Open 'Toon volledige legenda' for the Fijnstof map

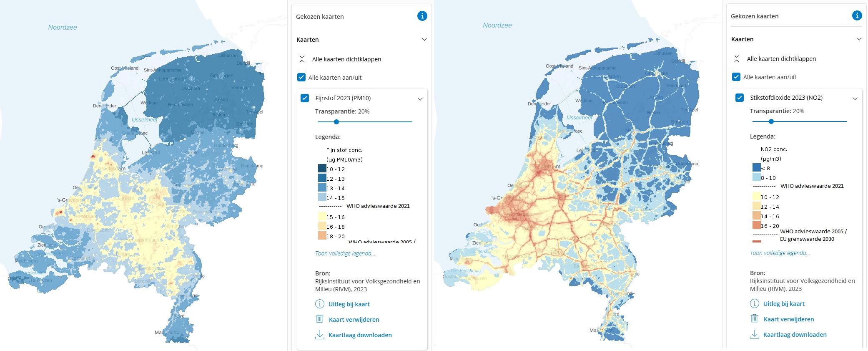point(345,253)
